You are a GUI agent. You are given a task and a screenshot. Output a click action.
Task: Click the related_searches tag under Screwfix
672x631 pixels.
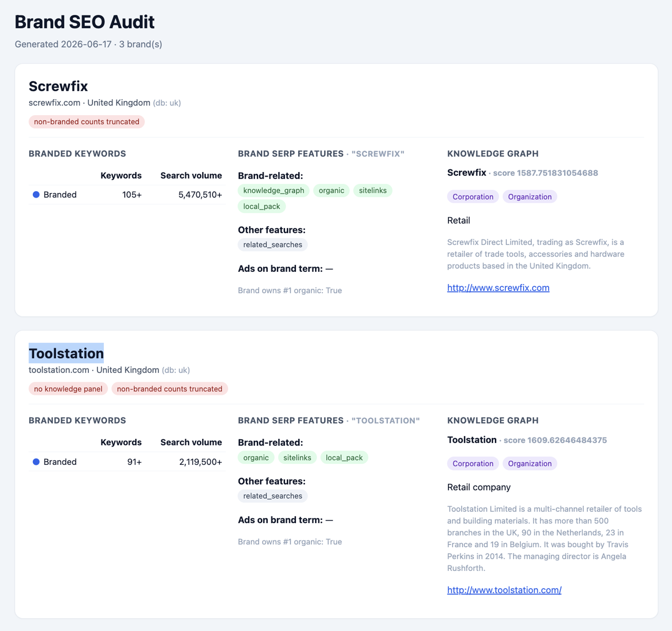pyautogui.click(x=273, y=245)
